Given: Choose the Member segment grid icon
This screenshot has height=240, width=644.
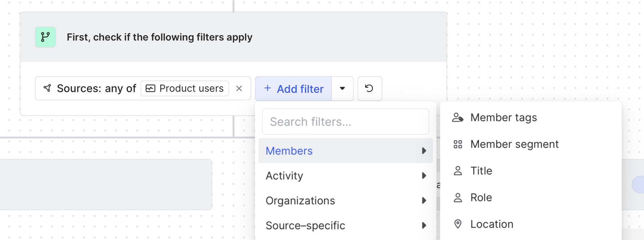Looking at the screenshot, I should [x=458, y=144].
